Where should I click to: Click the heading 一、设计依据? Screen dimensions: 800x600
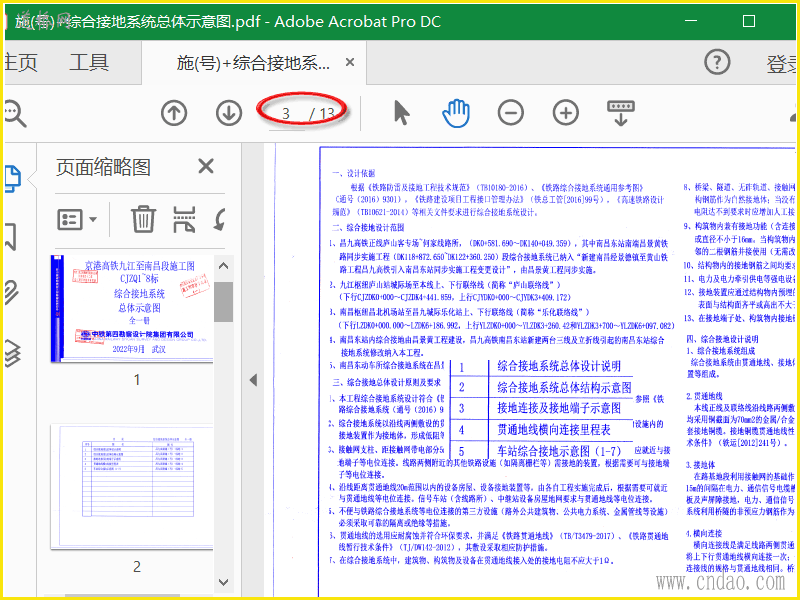(353, 173)
